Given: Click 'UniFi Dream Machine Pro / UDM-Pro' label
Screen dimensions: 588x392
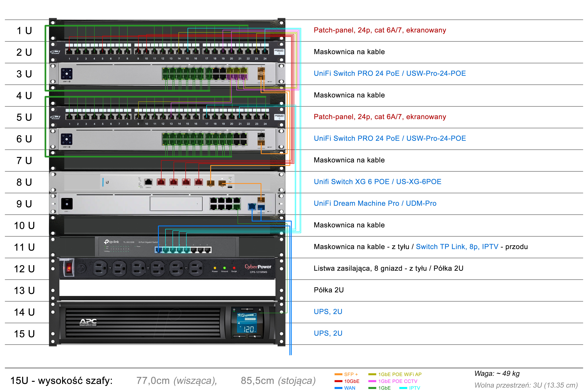Looking at the screenshot, I should pos(375,204).
